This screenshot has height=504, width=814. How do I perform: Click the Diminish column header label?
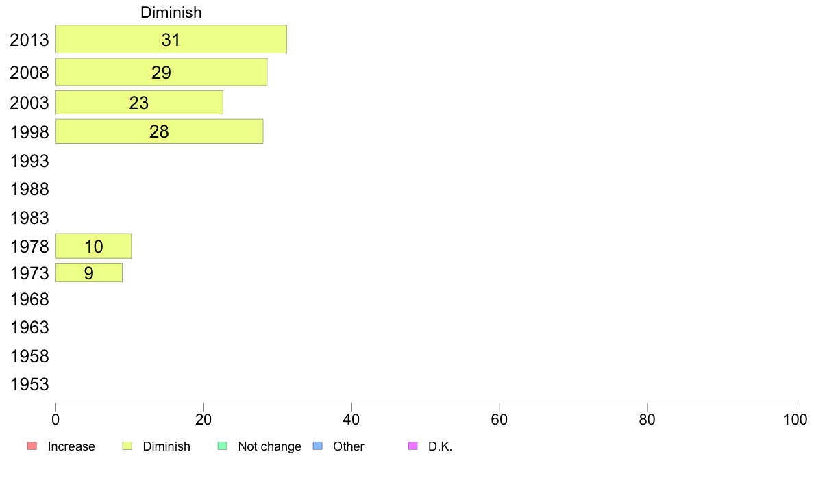(171, 12)
